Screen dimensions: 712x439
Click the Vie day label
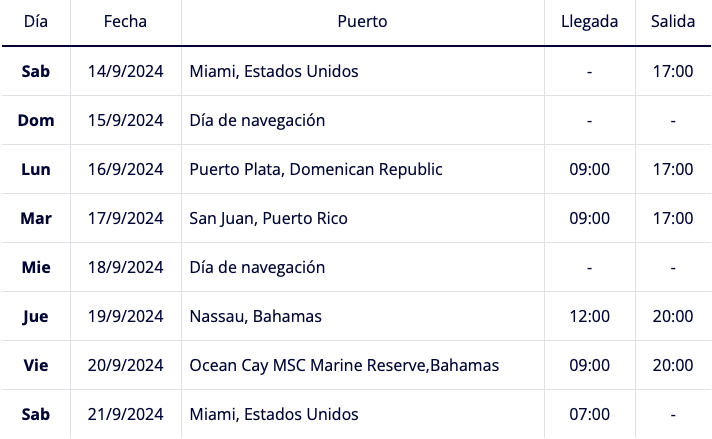coord(35,365)
